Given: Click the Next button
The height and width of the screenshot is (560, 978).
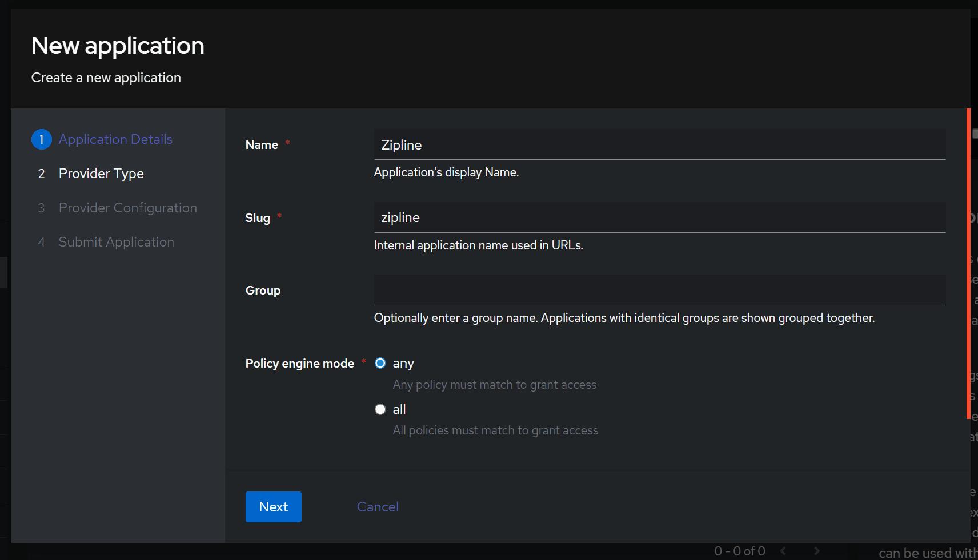Looking at the screenshot, I should pos(273,507).
